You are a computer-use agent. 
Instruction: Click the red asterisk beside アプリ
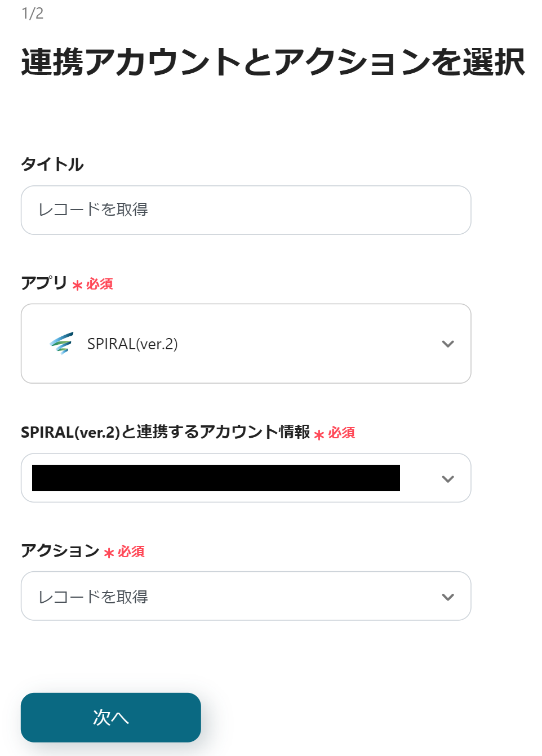[78, 286]
